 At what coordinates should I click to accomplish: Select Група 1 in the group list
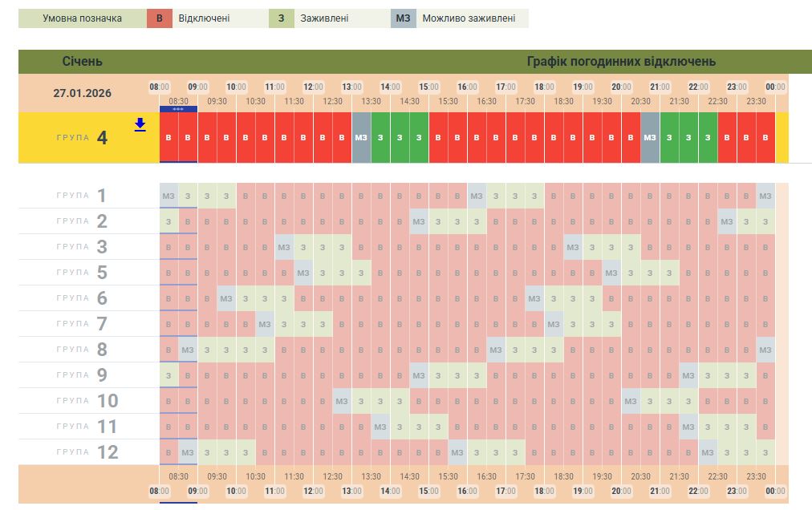pyautogui.click(x=88, y=196)
